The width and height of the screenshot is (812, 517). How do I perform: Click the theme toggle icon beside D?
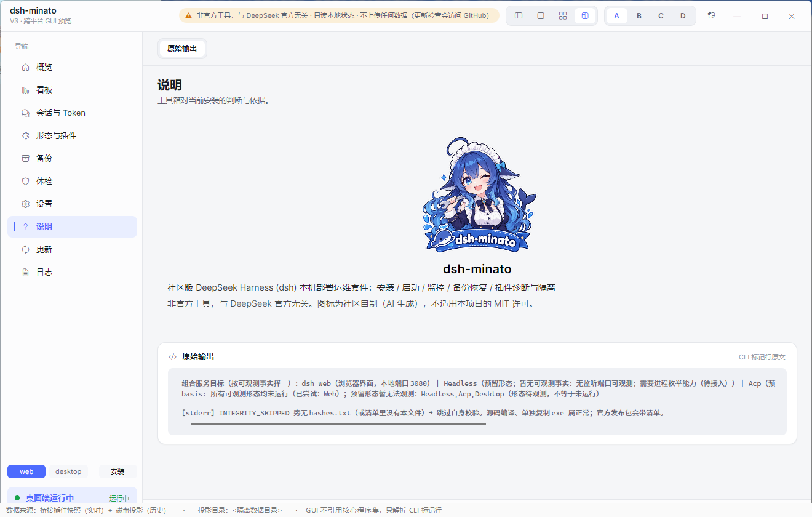712,15
